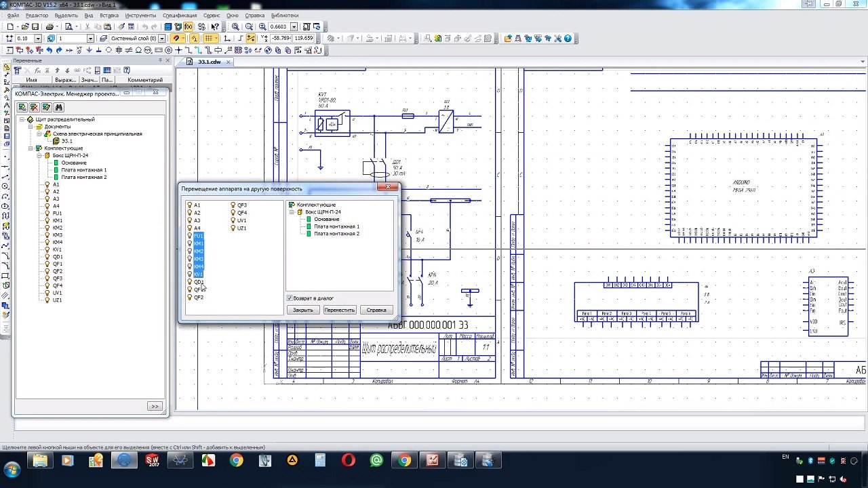Select 'Плата монтажная 1' in dialog tree
Viewport: 868px width, 488px height.
336,226
